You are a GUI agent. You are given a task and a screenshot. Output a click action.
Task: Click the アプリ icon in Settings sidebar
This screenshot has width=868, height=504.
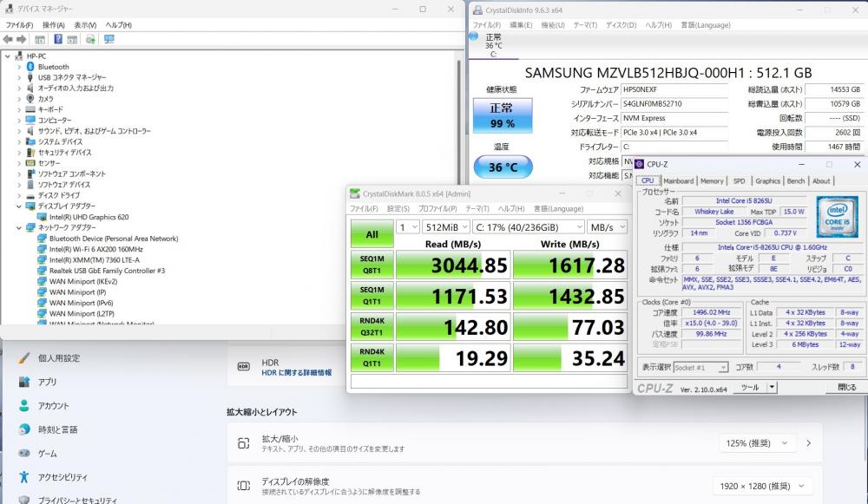pyautogui.click(x=23, y=382)
